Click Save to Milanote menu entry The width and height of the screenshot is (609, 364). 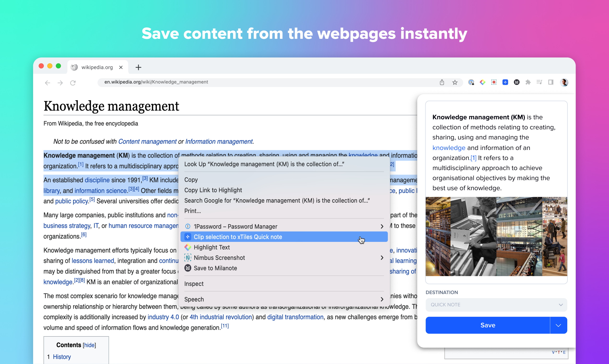coord(215,268)
